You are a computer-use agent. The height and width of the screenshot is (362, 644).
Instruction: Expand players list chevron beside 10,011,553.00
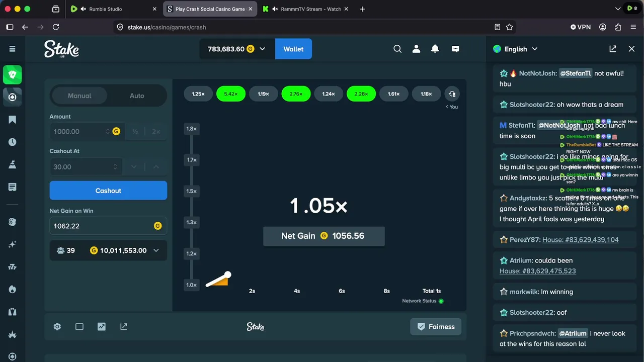[156, 250]
